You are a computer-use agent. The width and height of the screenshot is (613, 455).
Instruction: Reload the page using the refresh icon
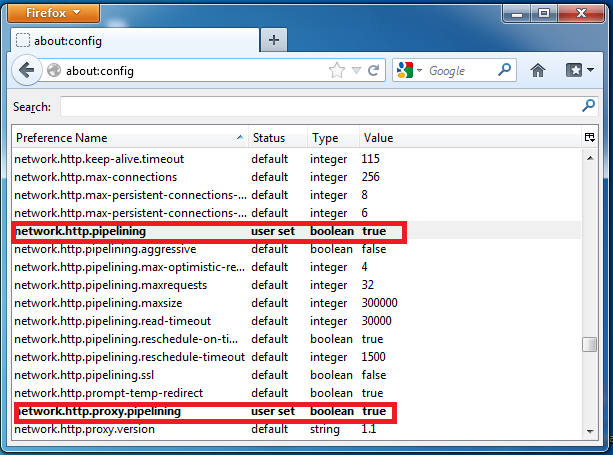[373, 71]
